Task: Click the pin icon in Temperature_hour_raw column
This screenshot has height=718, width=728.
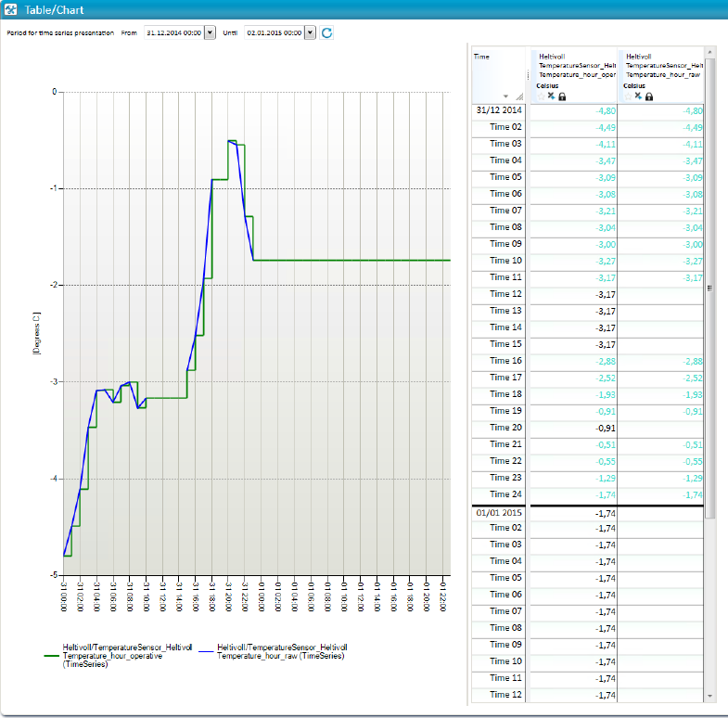Action: tap(638, 96)
